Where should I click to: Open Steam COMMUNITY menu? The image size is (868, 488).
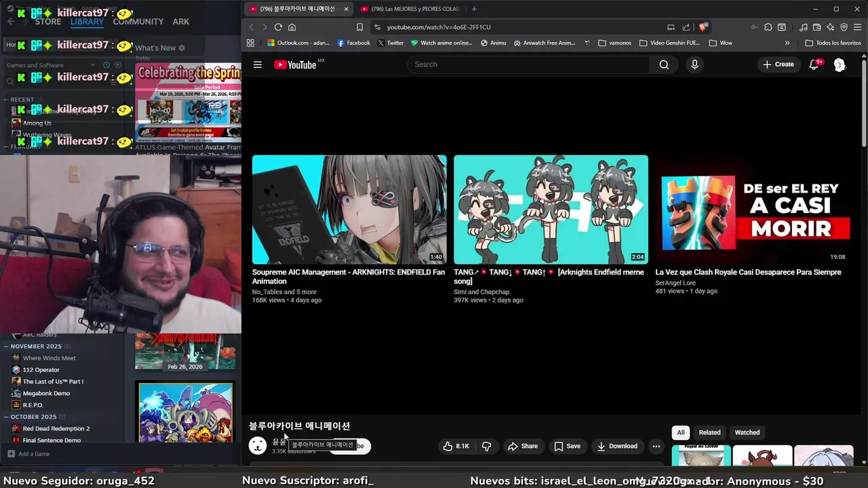pos(138,22)
